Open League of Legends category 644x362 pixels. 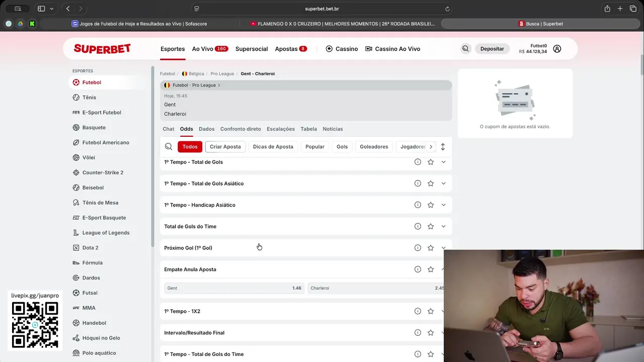pyautogui.click(x=101, y=233)
